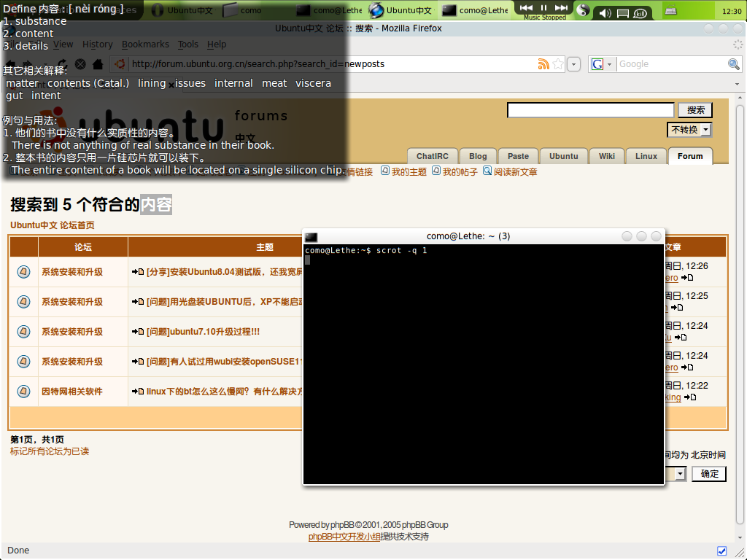Click the 搜索 search button
747x560 pixels.
pos(695,110)
